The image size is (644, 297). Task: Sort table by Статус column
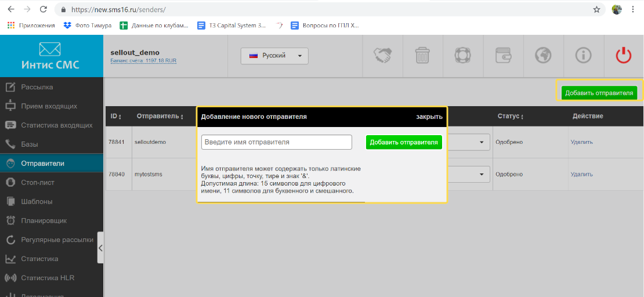coord(511,116)
